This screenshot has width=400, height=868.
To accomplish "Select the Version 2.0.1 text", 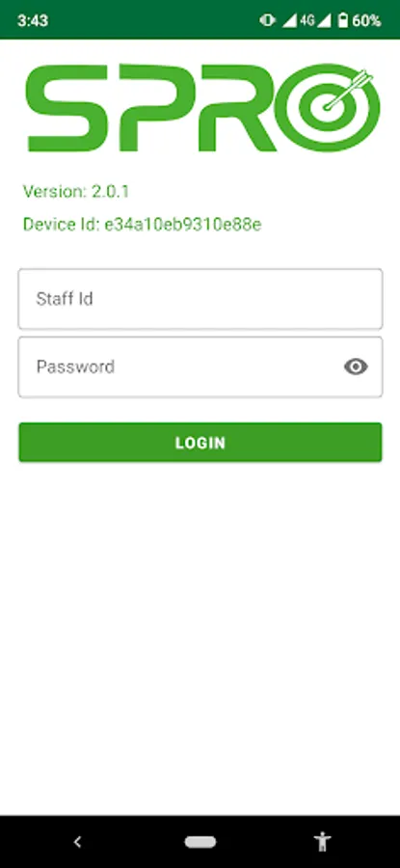I will [x=76, y=192].
